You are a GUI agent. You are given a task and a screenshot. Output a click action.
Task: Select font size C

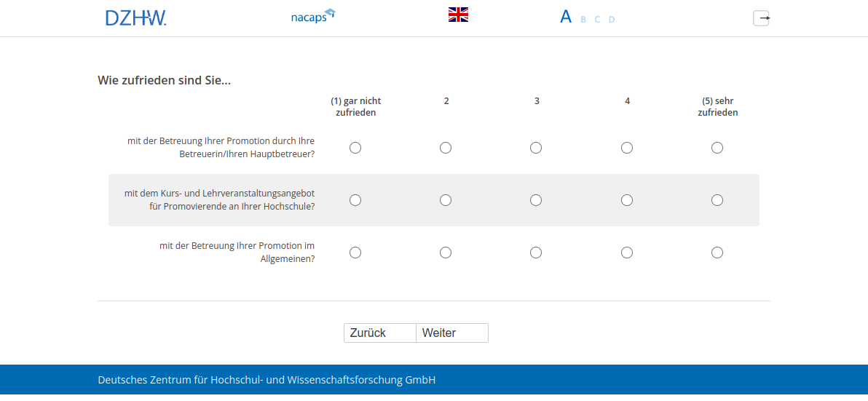tap(597, 20)
